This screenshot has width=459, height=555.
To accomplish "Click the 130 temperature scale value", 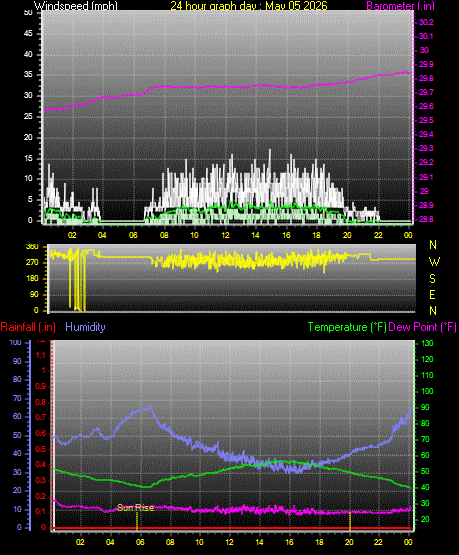I will click(427, 343).
